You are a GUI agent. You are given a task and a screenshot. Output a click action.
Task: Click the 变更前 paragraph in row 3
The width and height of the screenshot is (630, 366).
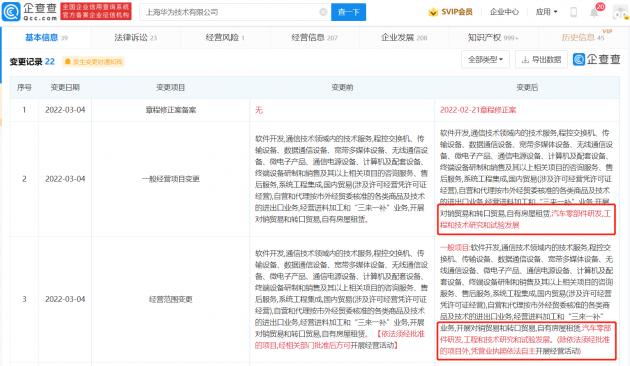(x=341, y=299)
